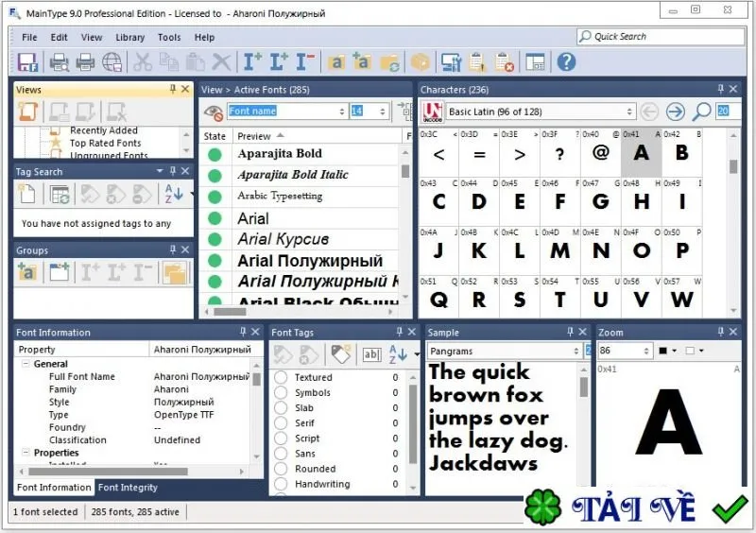756x533 pixels.
Task: Click the globe web export icon
Action: [x=112, y=62]
